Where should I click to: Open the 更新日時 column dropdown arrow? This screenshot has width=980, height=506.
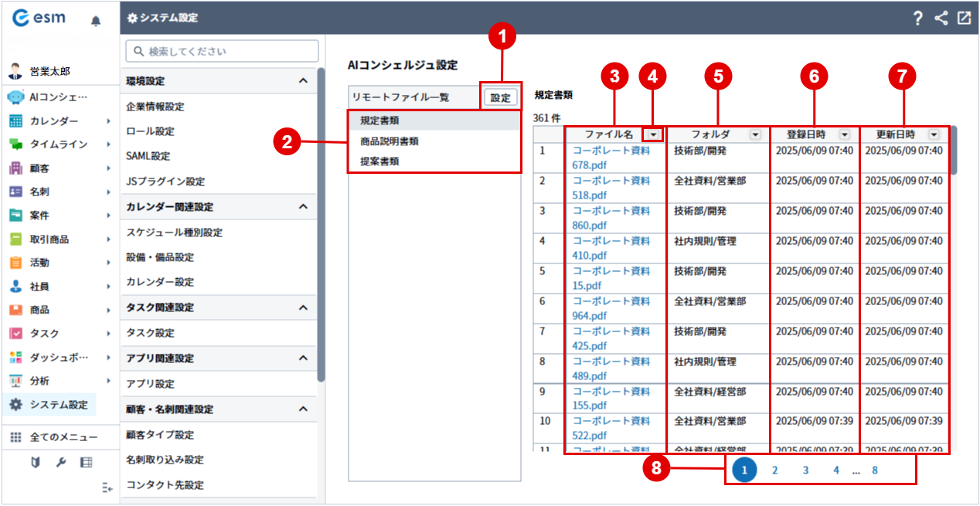(934, 134)
